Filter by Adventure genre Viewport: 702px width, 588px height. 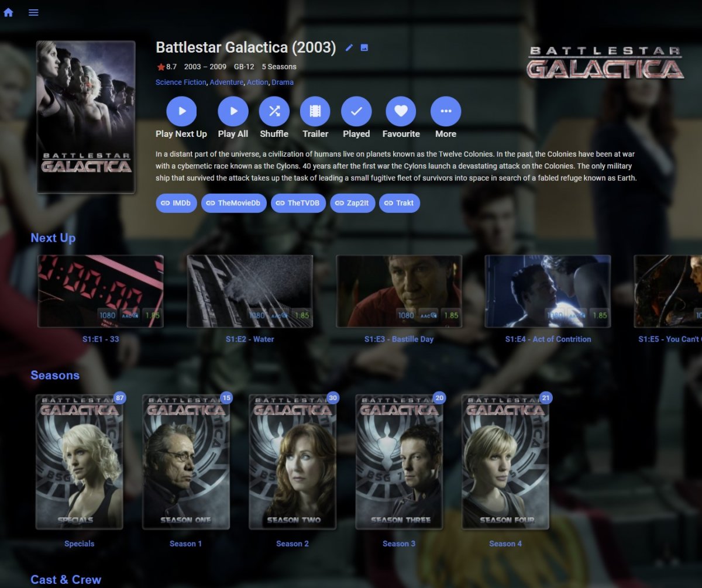point(226,82)
